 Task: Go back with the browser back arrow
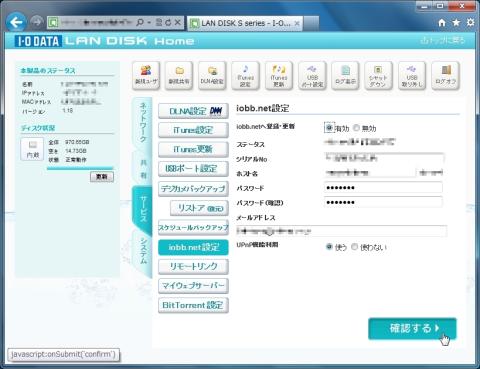(16, 23)
